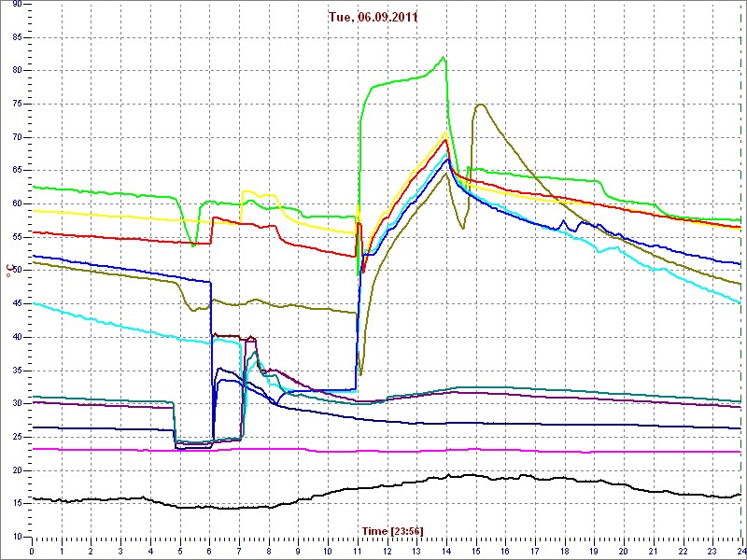Click hour 17 on the time axis
The width and height of the screenshot is (747, 560).
coord(534,552)
